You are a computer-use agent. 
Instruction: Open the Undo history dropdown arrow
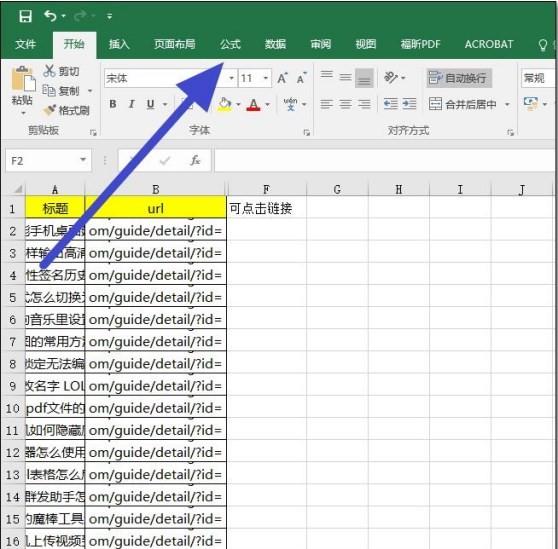[63, 16]
